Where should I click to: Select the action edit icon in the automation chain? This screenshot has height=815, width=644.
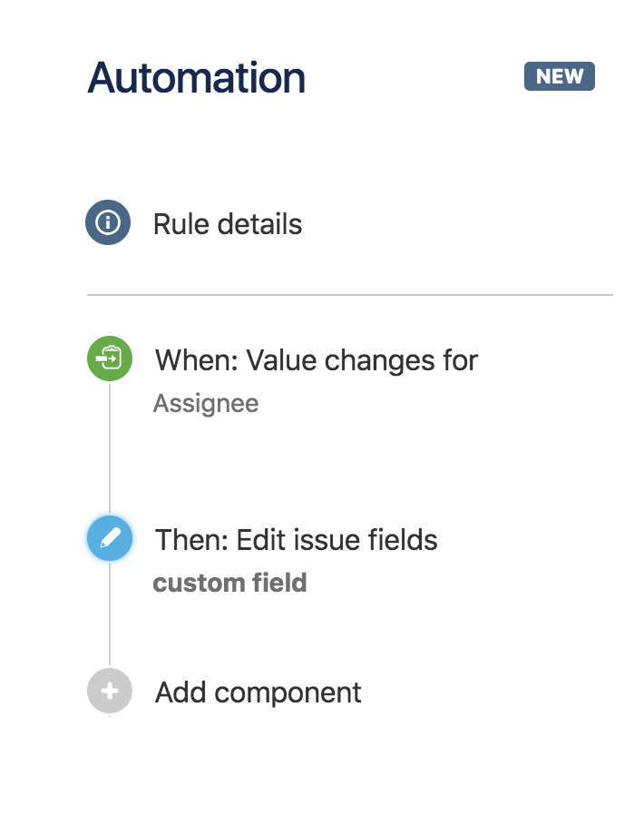(109, 540)
